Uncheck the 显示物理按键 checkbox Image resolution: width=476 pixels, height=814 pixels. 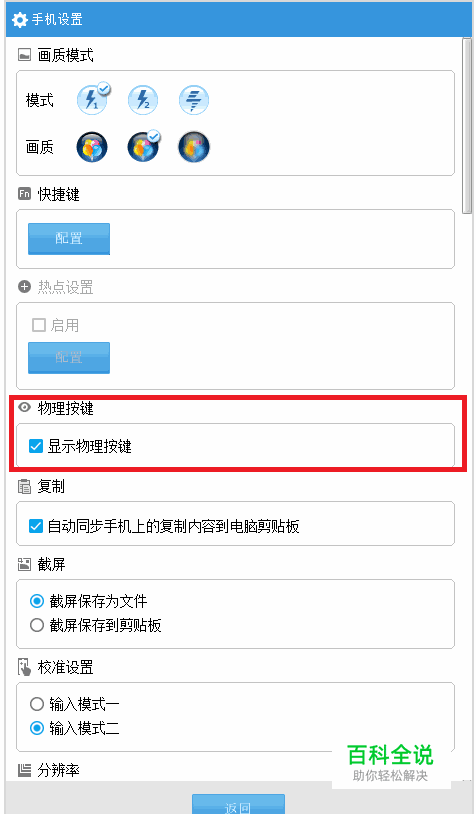click(36, 446)
